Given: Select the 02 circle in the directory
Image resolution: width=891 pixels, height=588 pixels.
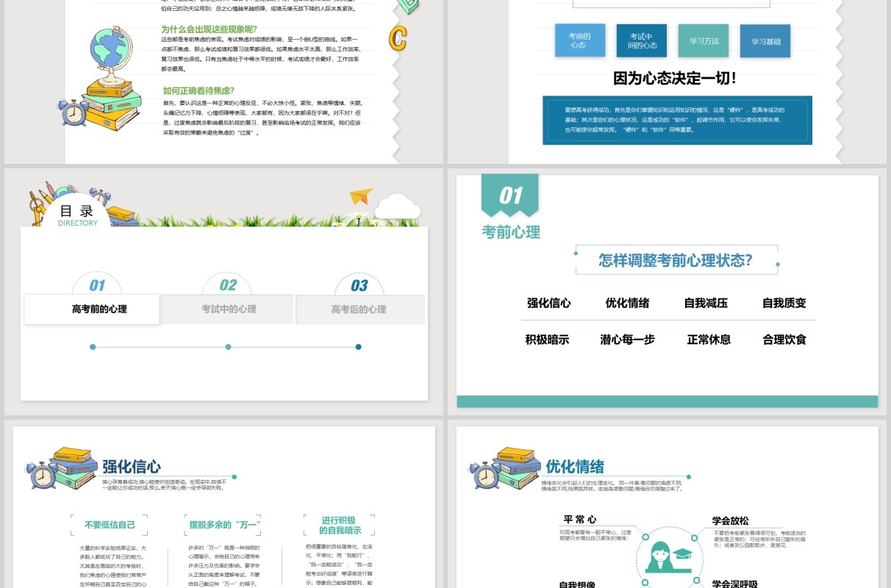Looking at the screenshot, I should pyautogui.click(x=228, y=285).
